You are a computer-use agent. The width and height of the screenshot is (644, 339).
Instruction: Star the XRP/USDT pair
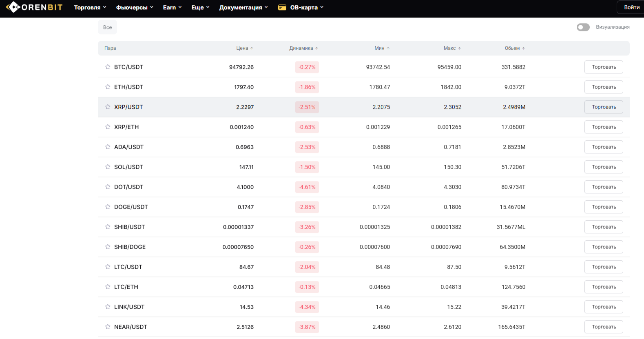tap(108, 106)
